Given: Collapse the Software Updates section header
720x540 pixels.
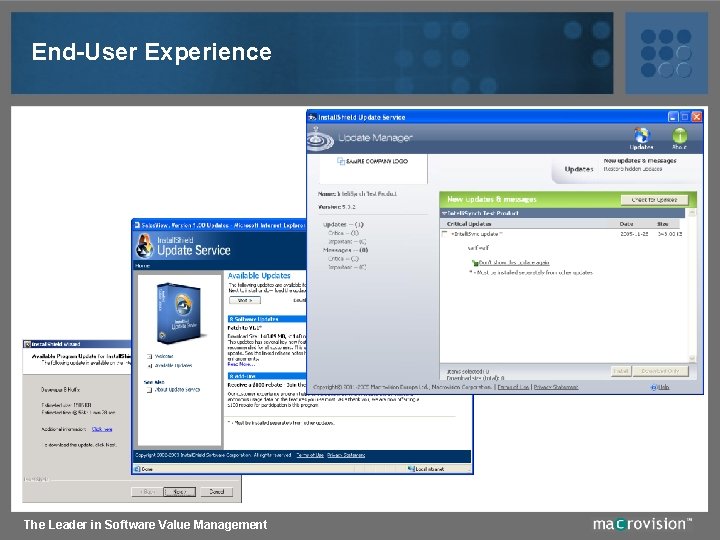Looking at the screenshot, I should (x=231, y=319).
